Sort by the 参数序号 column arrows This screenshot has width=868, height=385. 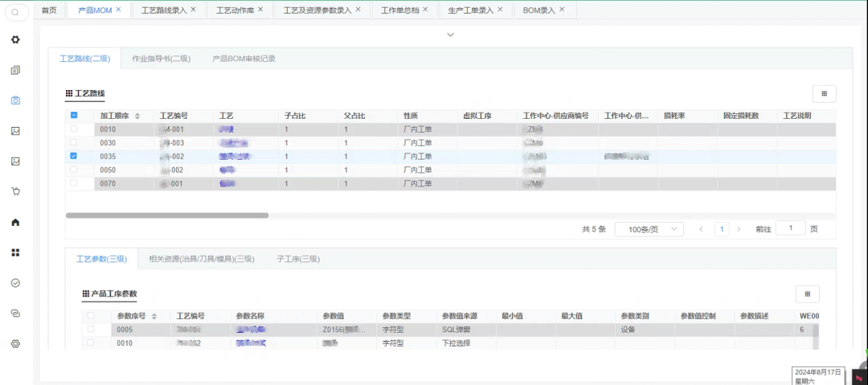coord(154,317)
